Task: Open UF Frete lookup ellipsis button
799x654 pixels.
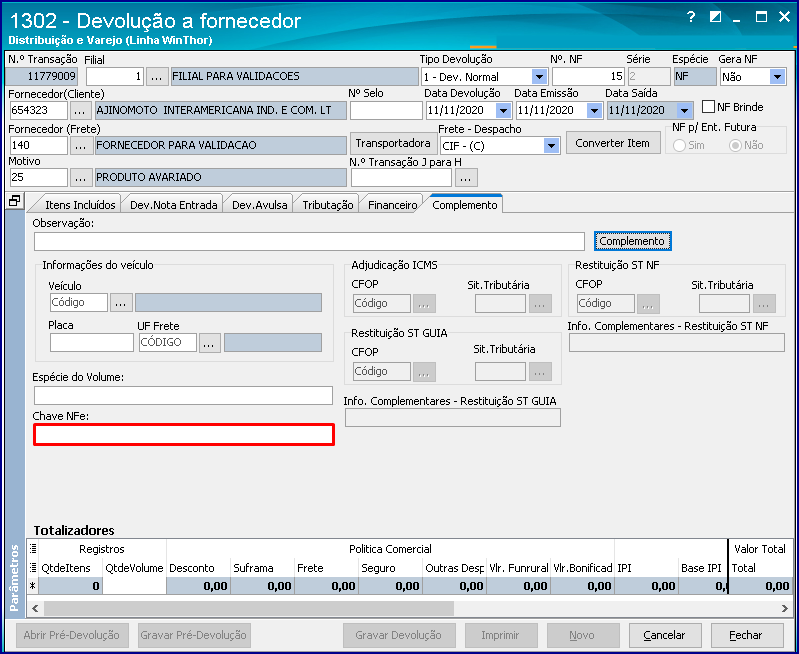Action: (209, 343)
